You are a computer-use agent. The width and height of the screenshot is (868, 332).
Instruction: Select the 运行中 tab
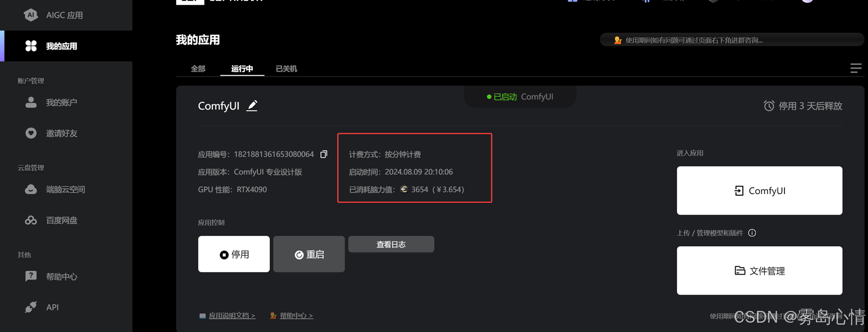point(242,69)
